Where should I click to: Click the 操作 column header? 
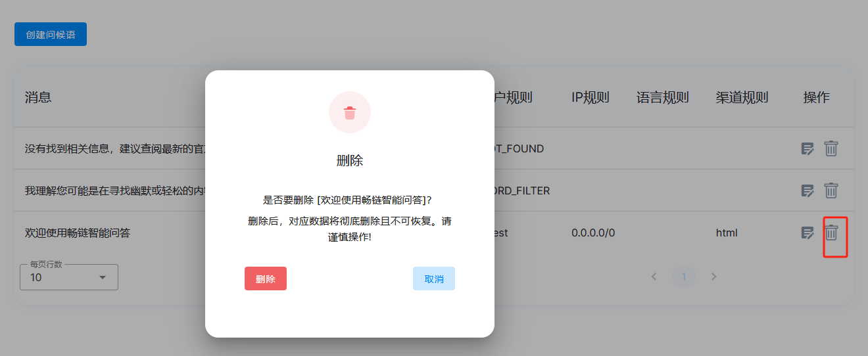(x=816, y=98)
